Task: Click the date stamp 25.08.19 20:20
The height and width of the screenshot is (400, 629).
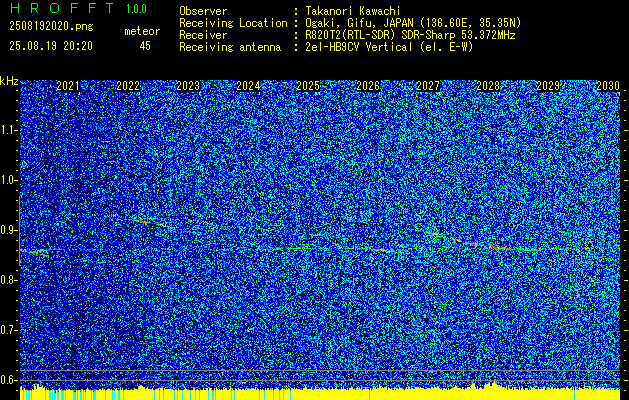Action: (51, 46)
